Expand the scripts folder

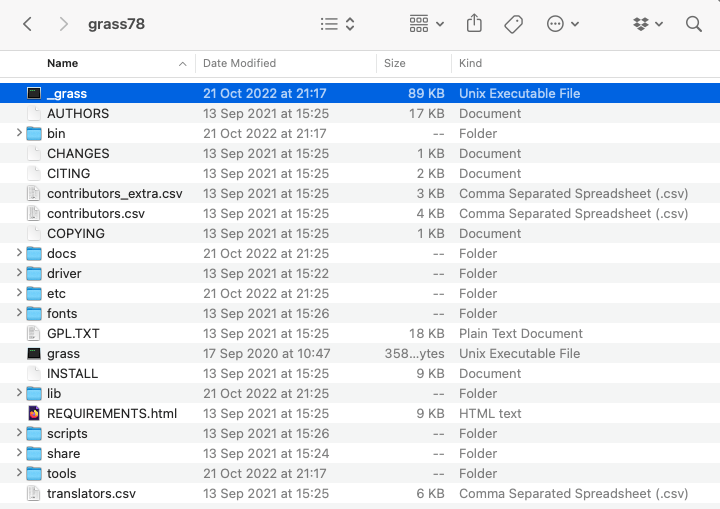19,433
